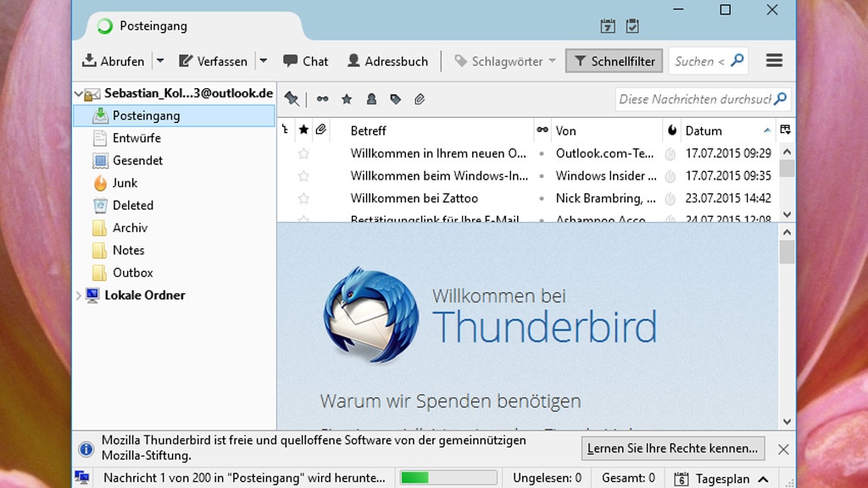868x488 pixels.
Task: Click the info icon in notification bar
Action: [x=86, y=449]
